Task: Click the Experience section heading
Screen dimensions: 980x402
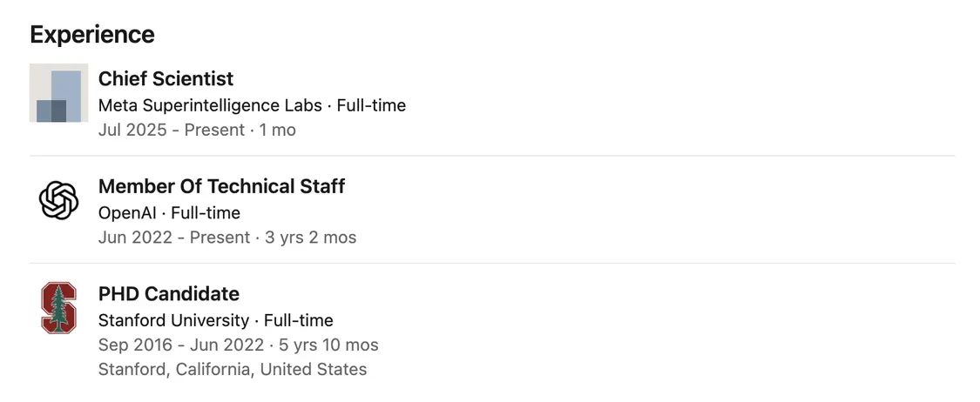Action: pos(91,34)
